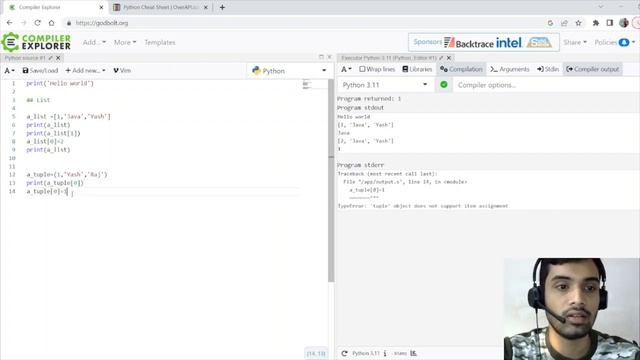Viewport: 640px width, 360px height.
Task: Open the Add menu
Action: [x=94, y=42]
